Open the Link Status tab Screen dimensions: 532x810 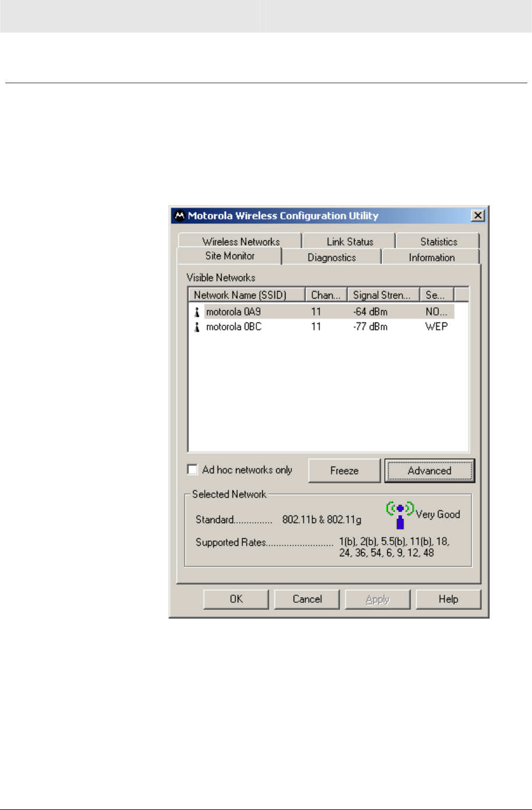click(x=350, y=241)
